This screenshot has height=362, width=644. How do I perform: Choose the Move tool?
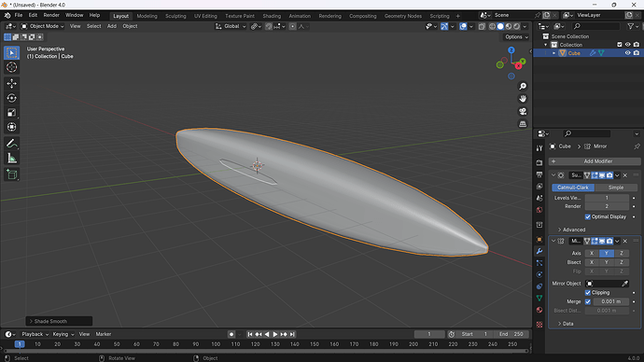point(11,83)
